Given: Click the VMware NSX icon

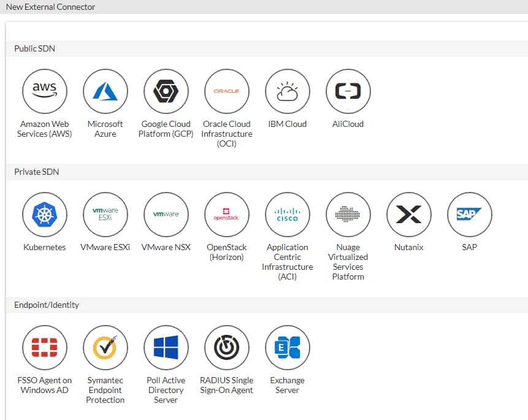Looking at the screenshot, I should (x=166, y=215).
